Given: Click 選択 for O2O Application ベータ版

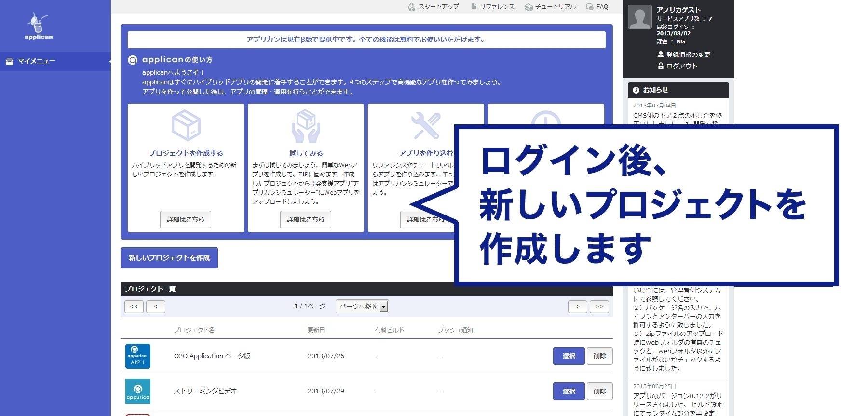Looking at the screenshot, I should [569, 356].
